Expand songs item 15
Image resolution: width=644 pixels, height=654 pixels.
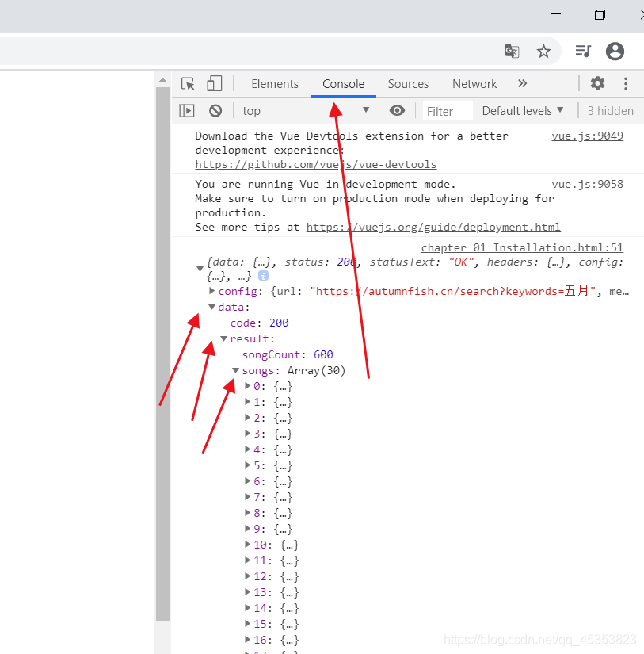point(248,624)
